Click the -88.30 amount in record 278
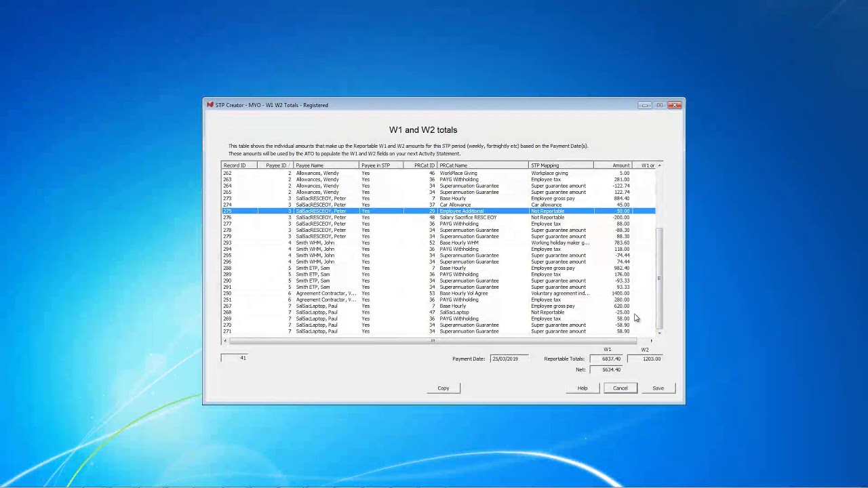This screenshot has height=488, width=868. (x=622, y=230)
